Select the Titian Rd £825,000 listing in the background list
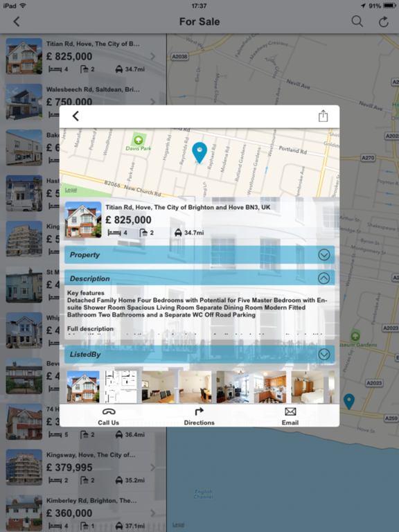 83,56
